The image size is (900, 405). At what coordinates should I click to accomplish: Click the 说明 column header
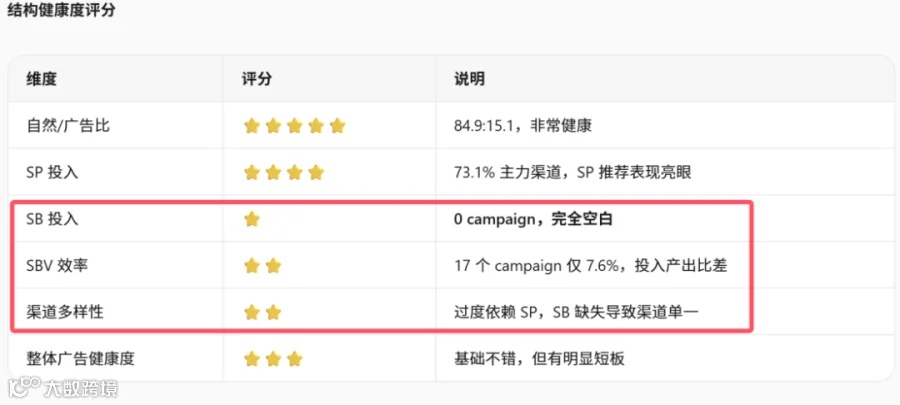(x=469, y=79)
